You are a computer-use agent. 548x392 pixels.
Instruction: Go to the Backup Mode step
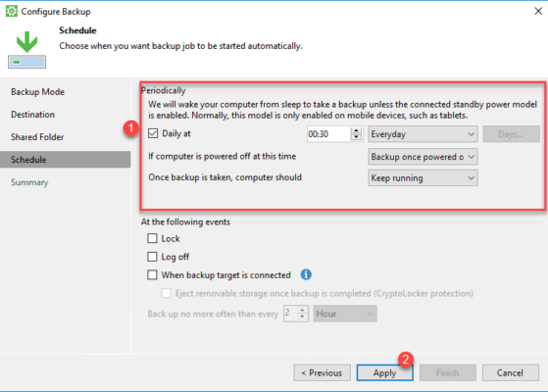click(x=38, y=92)
